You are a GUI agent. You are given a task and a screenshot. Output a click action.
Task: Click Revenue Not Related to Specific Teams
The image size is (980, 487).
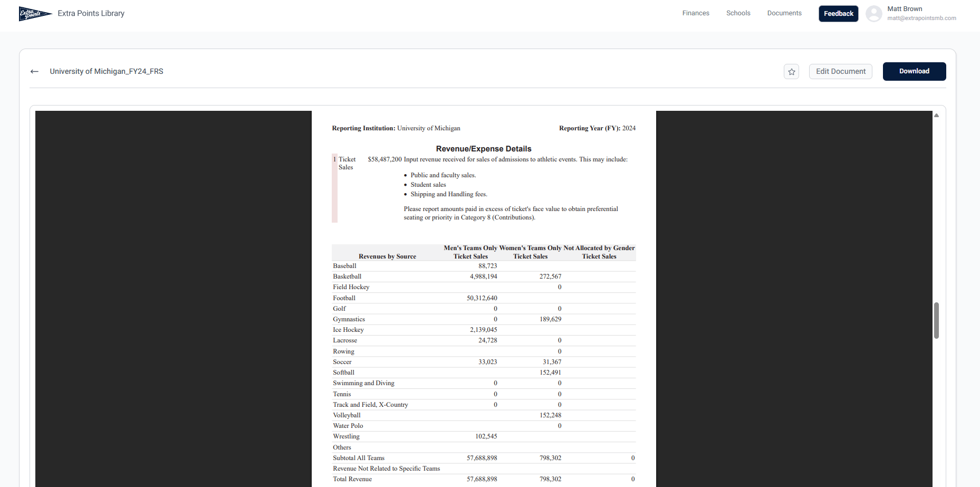pos(386,469)
